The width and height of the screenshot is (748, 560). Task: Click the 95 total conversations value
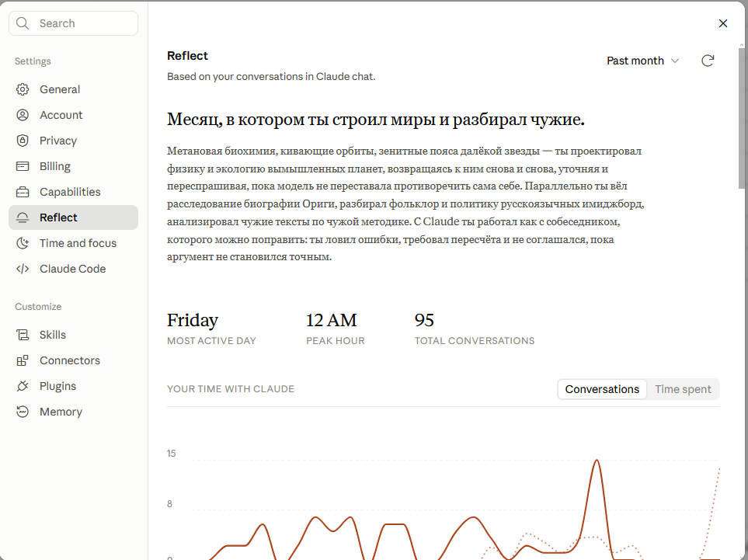(424, 320)
